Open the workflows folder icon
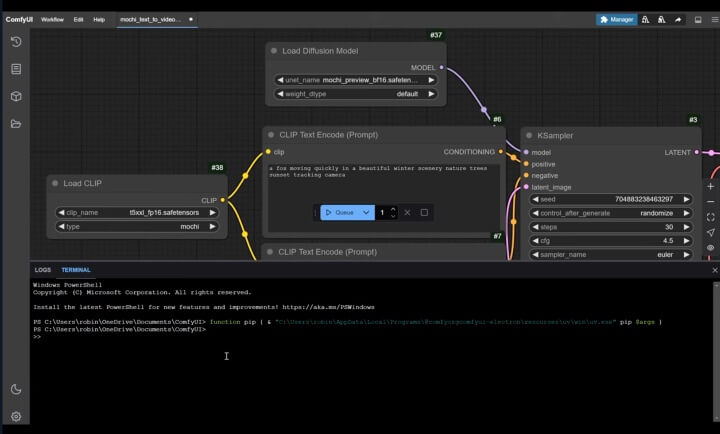The width and height of the screenshot is (720, 434). click(16, 124)
